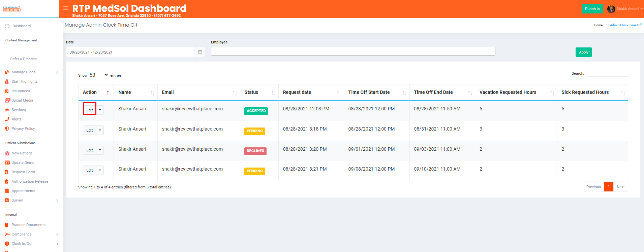Open the calendar icon beside date range
This screenshot has height=252, width=644.
tap(200, 52)
